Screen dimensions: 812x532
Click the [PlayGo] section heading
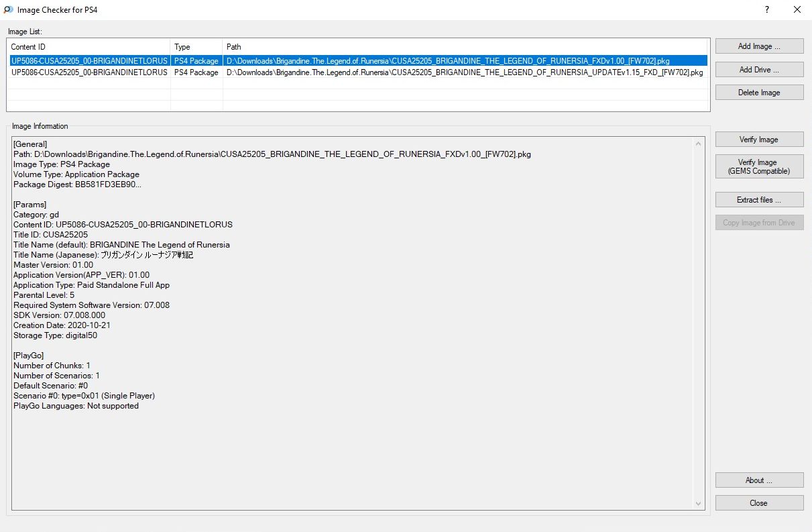[x=30, y=356]
